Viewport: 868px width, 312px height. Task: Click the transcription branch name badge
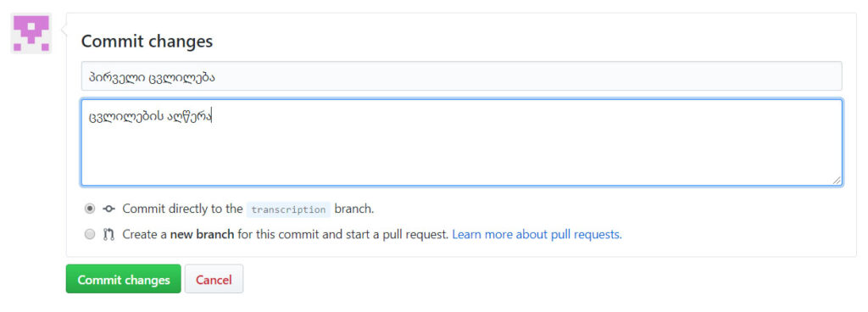(288, 209)
